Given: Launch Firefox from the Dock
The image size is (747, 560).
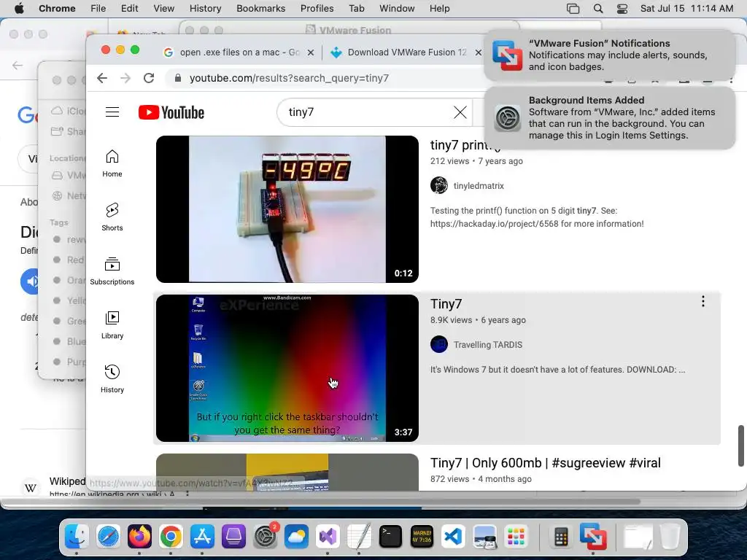Looking at the screenshot, I should [x=139, y=537].
